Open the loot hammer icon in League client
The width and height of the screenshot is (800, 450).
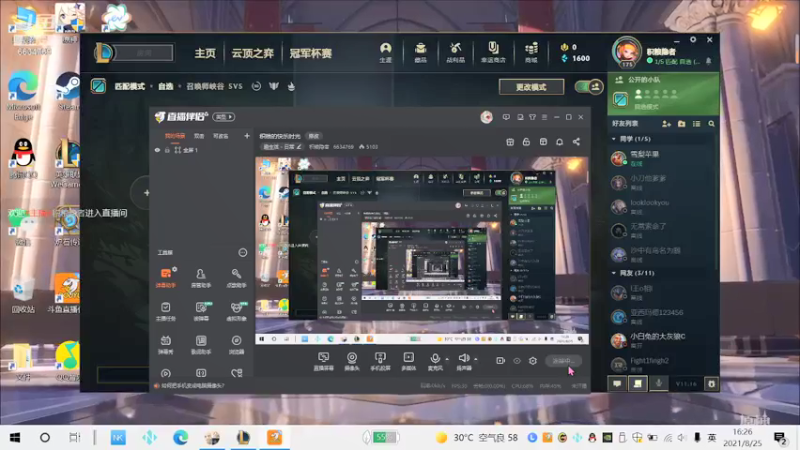point(455,52)
